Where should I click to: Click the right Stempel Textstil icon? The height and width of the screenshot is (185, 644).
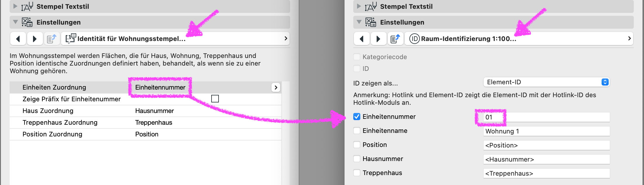pyautogui.click(x=371, y=6)
